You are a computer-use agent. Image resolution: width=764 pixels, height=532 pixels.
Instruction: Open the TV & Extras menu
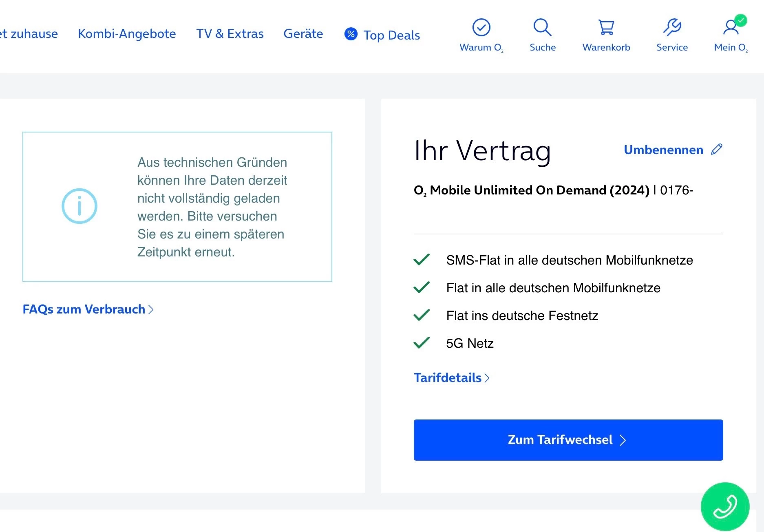click(230, 34)
